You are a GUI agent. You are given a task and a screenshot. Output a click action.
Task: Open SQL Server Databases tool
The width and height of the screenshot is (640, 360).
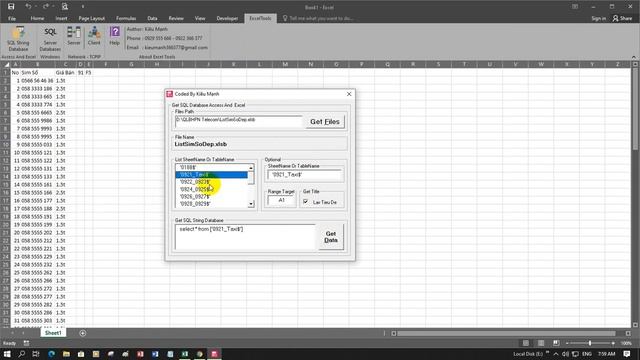coord(50,39)
